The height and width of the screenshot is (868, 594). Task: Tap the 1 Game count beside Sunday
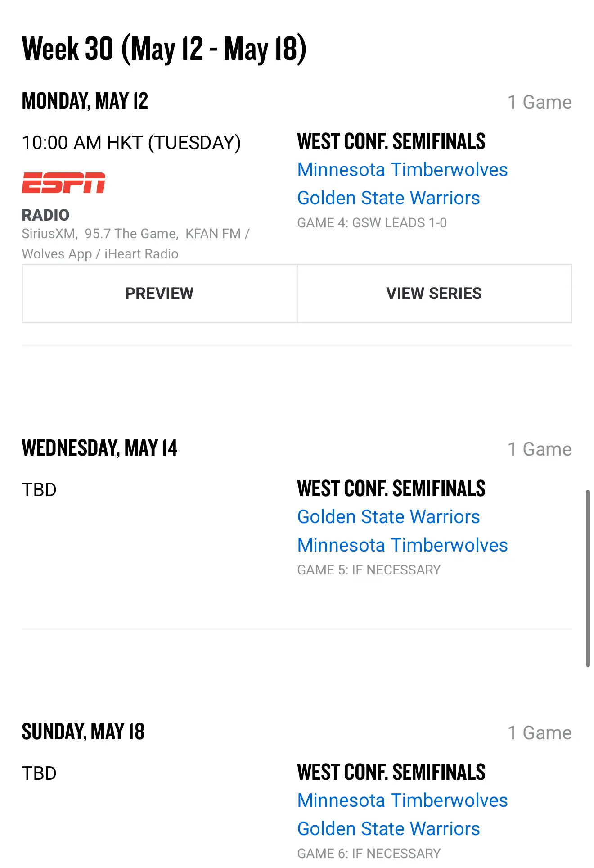click(x=540, y=733)
